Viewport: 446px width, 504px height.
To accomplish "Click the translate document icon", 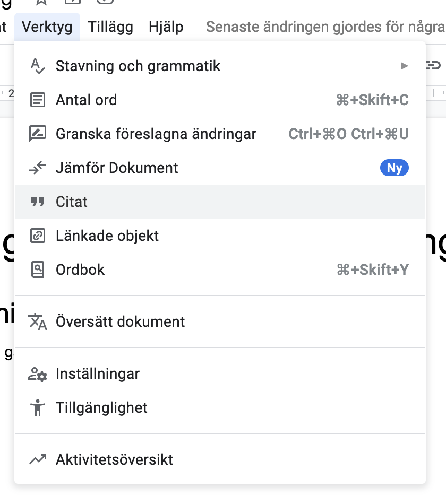I will [x=38, y=321].
